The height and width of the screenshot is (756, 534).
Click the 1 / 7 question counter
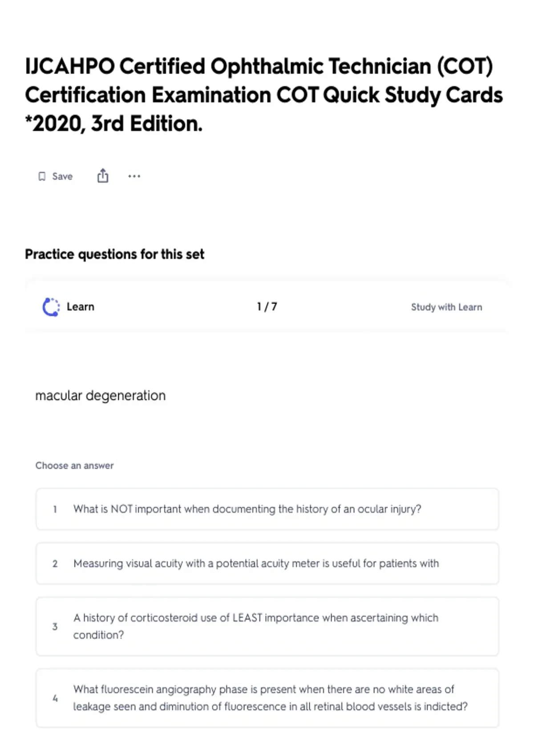point(267,307)
